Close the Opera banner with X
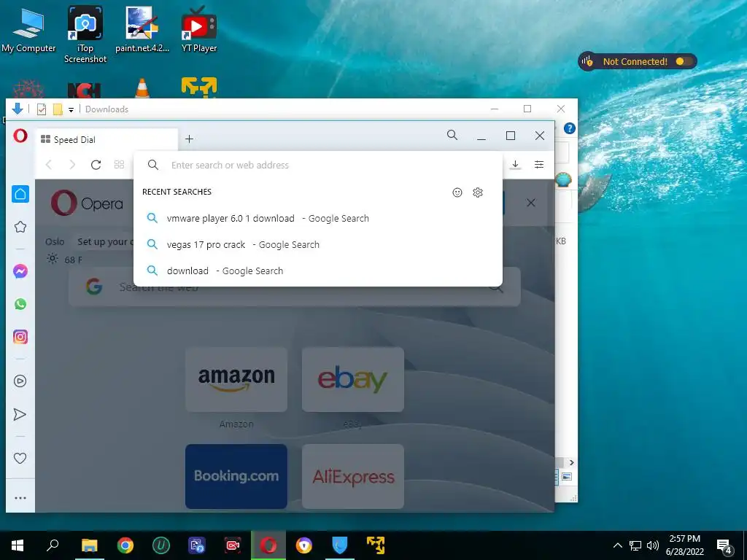 (531, 203)
